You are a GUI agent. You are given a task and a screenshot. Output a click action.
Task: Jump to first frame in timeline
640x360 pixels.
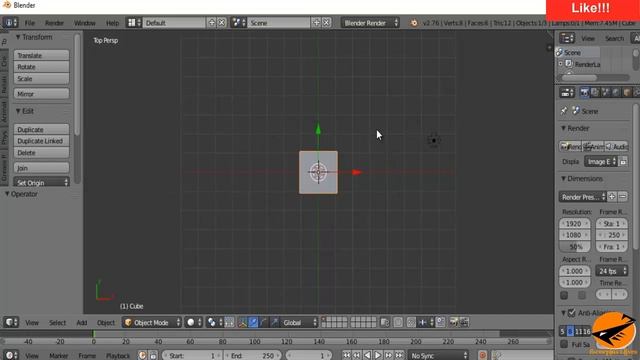(x=347, y=356)
